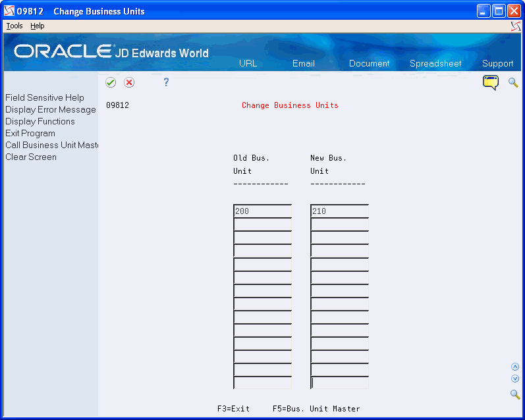This screenshot has width=525, height=420.
Task: Click the green checkmark OK icon
Action: point(111,82)
